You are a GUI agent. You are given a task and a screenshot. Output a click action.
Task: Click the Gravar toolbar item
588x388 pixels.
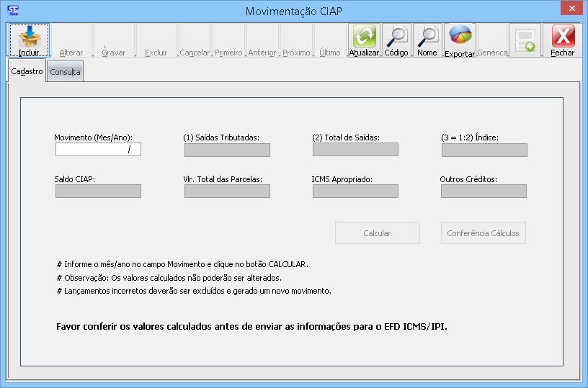(114, 41)
